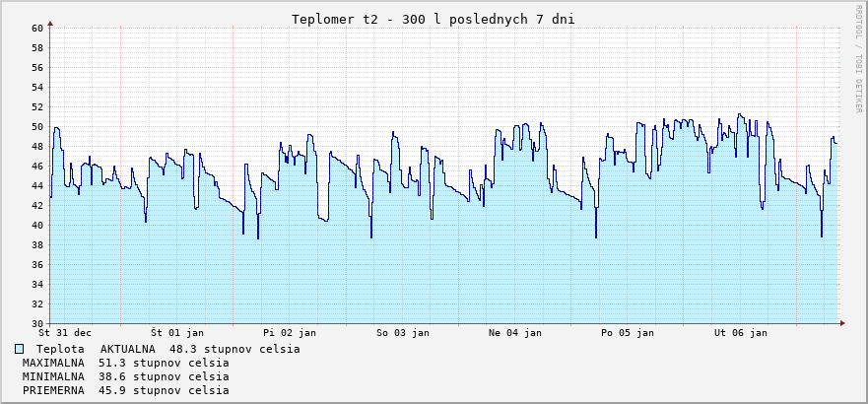Click the light blue Teplota legend swatch

point(20,349)
